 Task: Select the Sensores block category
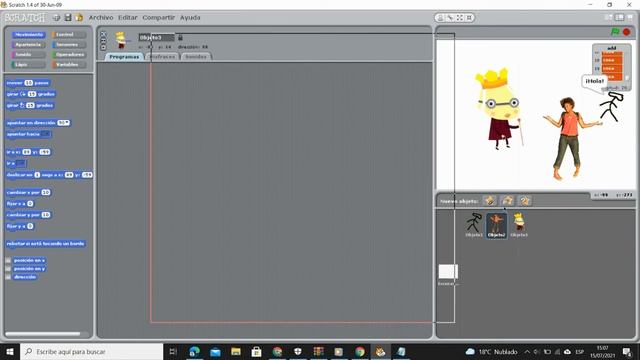69,44
